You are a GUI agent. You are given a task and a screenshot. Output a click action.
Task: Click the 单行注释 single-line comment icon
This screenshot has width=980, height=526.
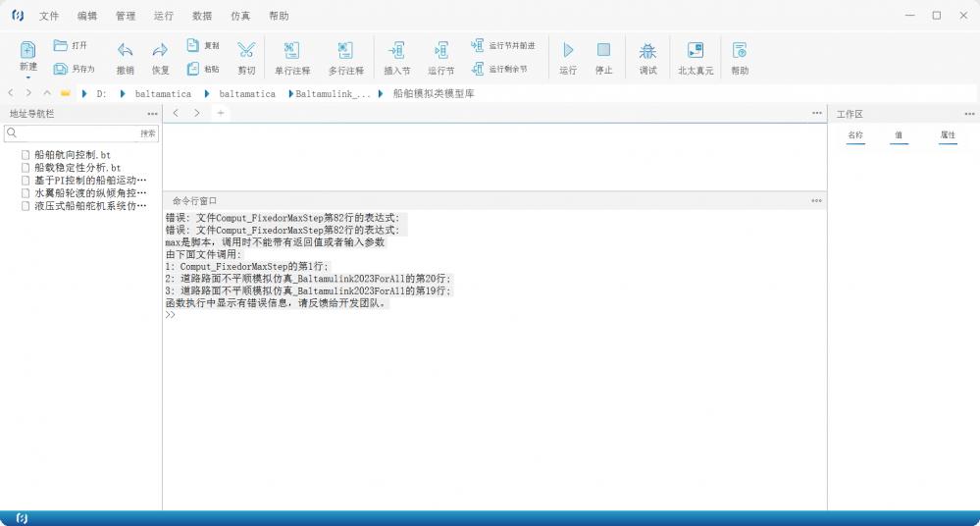(x=292, y=50)
